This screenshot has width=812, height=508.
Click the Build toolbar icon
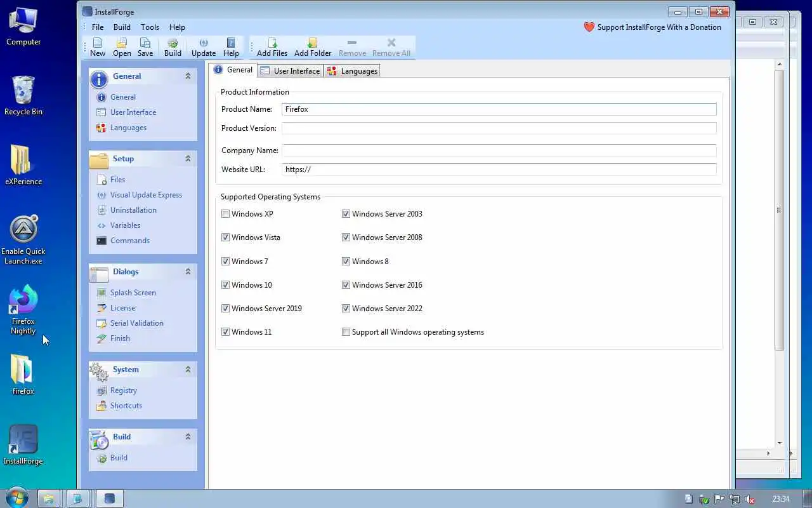click(x=173, y=47)
